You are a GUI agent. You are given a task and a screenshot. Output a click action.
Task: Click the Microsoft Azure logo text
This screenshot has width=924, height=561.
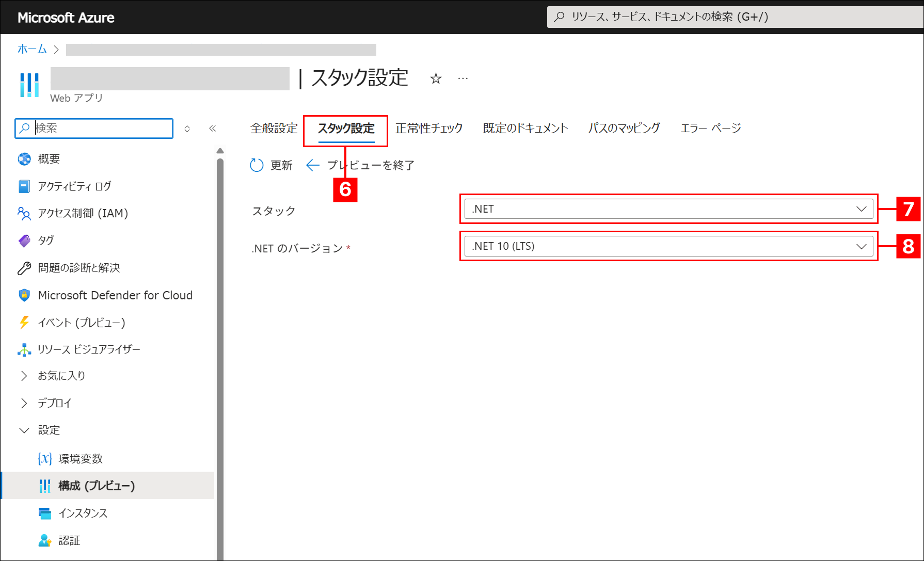(66, 18)
